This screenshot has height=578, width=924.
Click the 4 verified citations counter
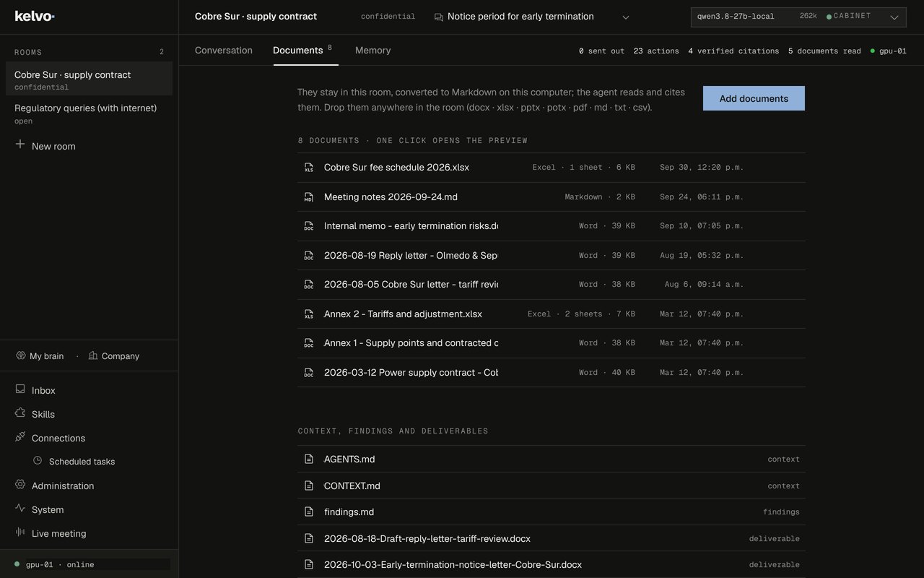tap(733, 51)
